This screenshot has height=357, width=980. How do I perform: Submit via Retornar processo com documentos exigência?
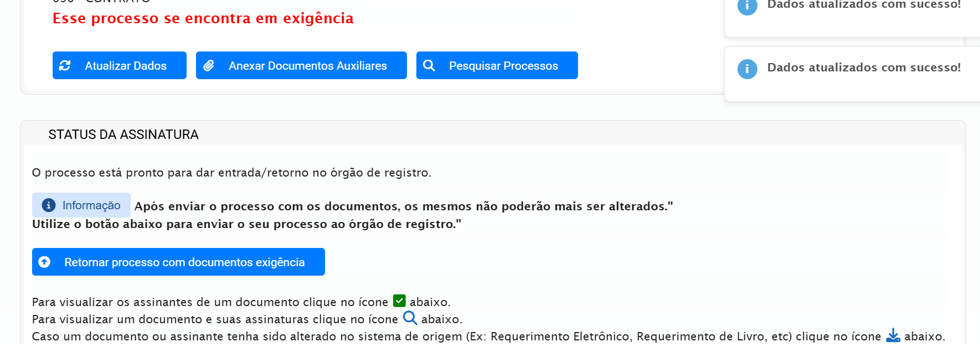[x=184, y=262]
